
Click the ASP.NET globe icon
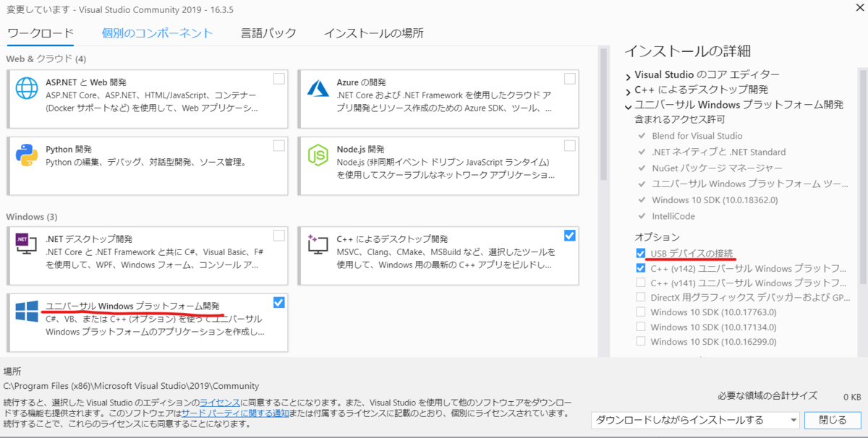[x=27, y=89]
